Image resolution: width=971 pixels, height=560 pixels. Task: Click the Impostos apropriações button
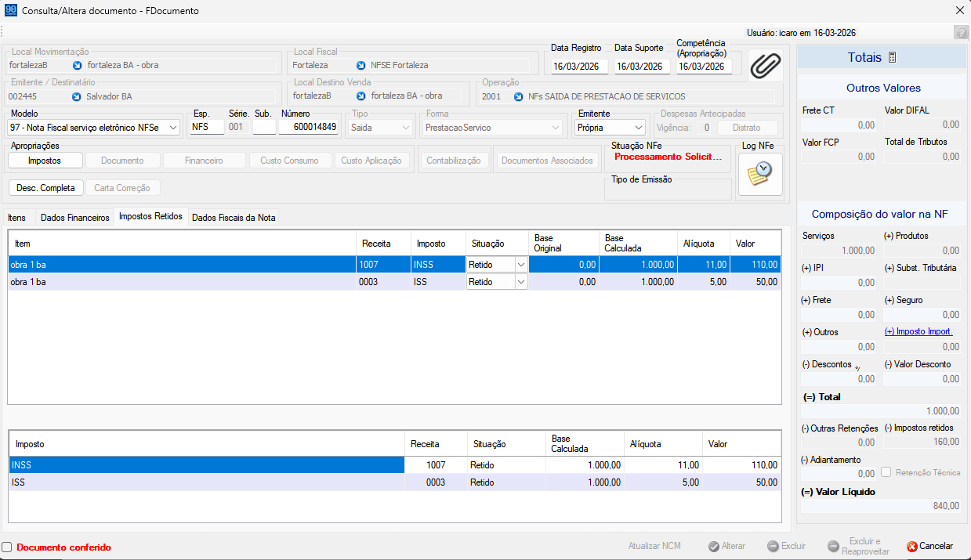click(45, 161)
